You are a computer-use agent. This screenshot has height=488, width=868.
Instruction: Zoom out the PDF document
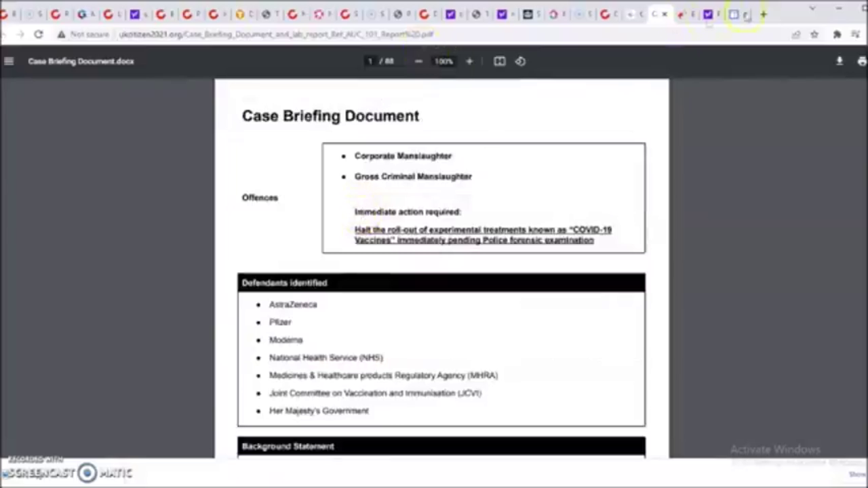coord(418,61)
